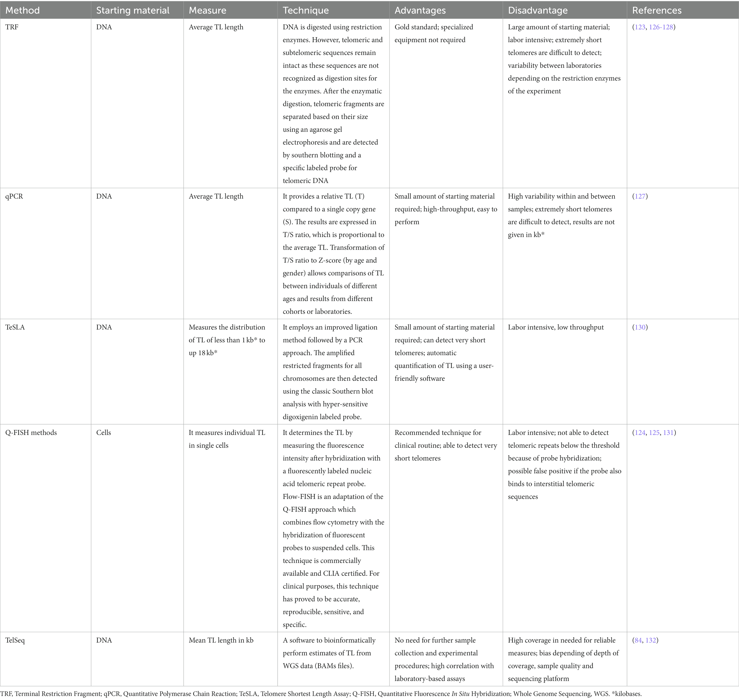The height and width of the screenshot is (700, 739).
Task: Click DNA in the TRF row
Action: (104, 27)
